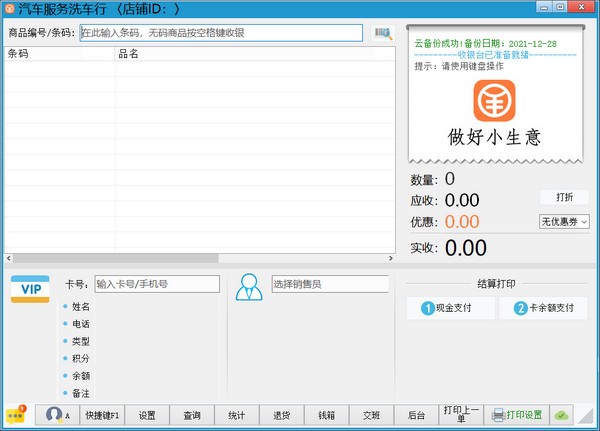Open the 钱箱 cash drawer

pos(326,415)
